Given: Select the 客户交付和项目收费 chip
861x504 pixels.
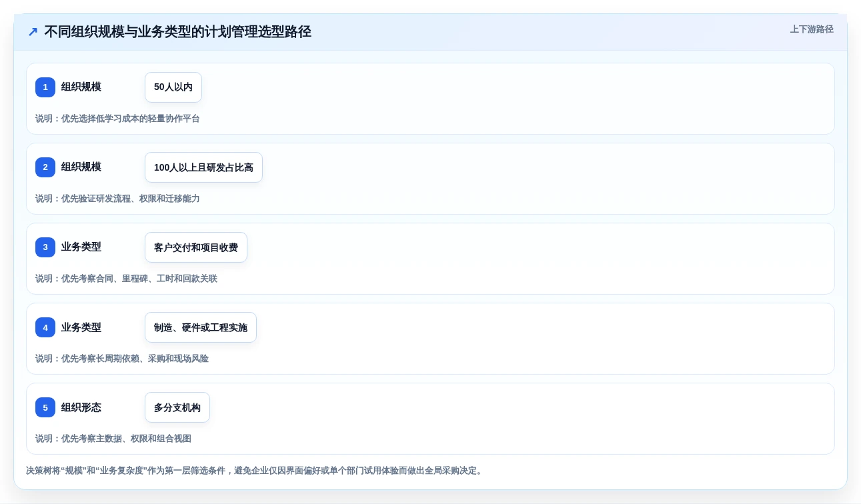Looking at the screenshot, I should tap(196, 247).
